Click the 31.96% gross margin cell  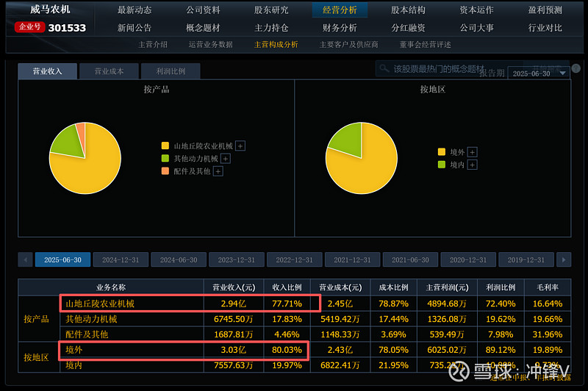[x=548, y=334]
